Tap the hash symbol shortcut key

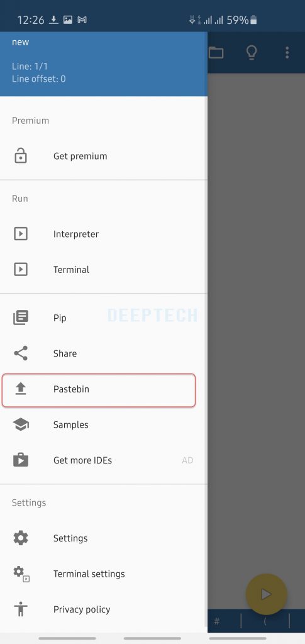[x=217, y=622]
